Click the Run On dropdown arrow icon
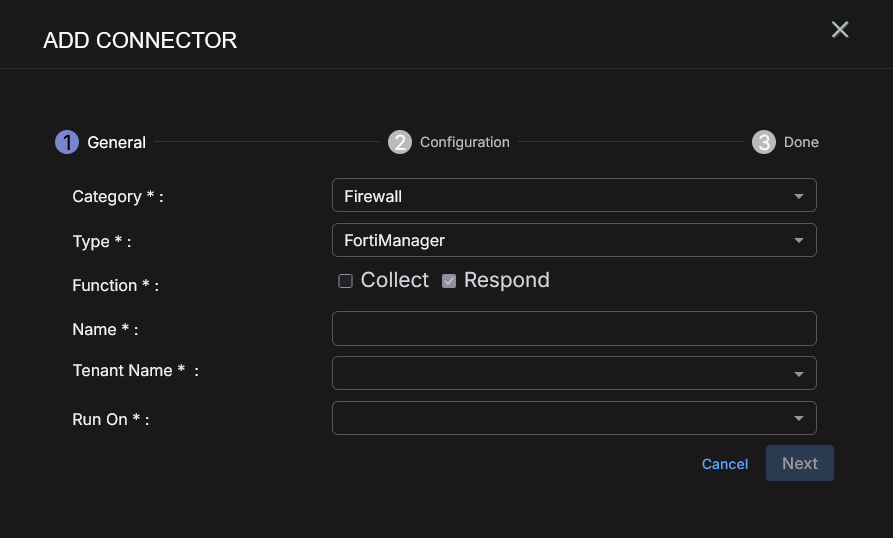This screenshot has height=538, width=893. click(x=799, y=419)
